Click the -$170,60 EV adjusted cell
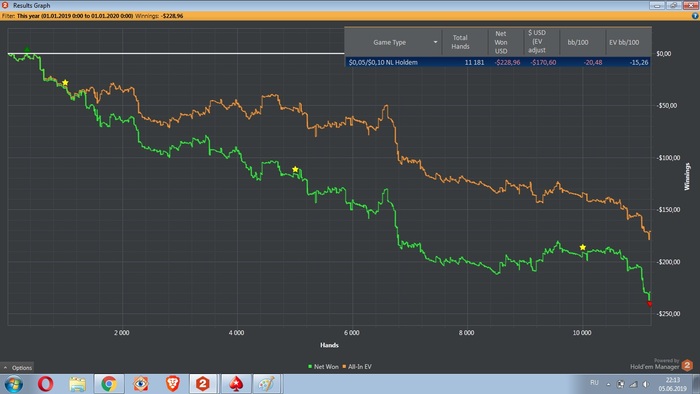Image resolution: width=700 pixels, height=394 pixels. (543, 62)
